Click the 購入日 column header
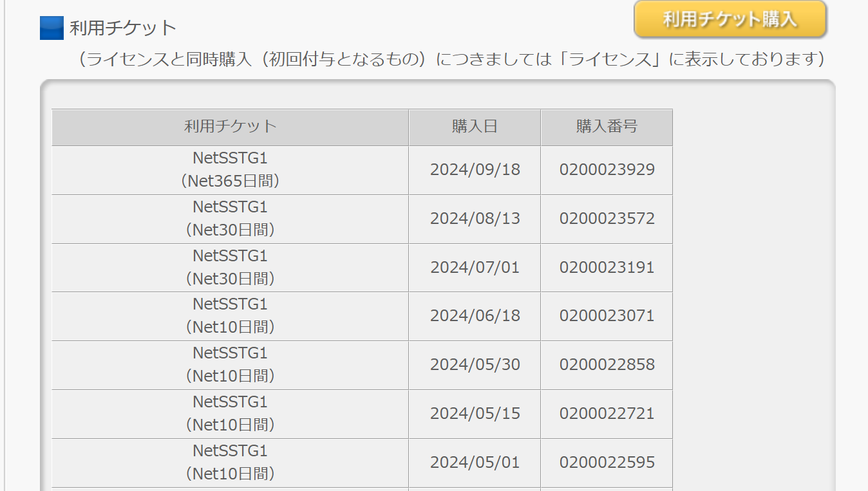 [475, 127]
